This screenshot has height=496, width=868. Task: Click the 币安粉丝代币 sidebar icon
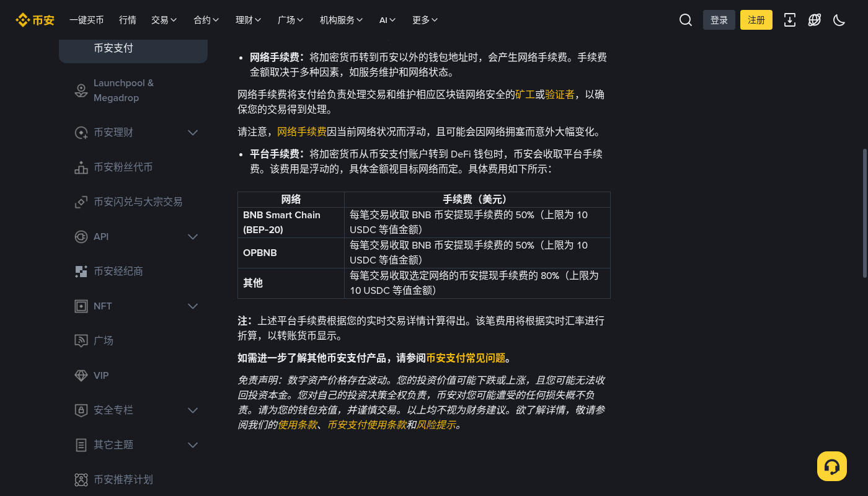click(81, 167)
